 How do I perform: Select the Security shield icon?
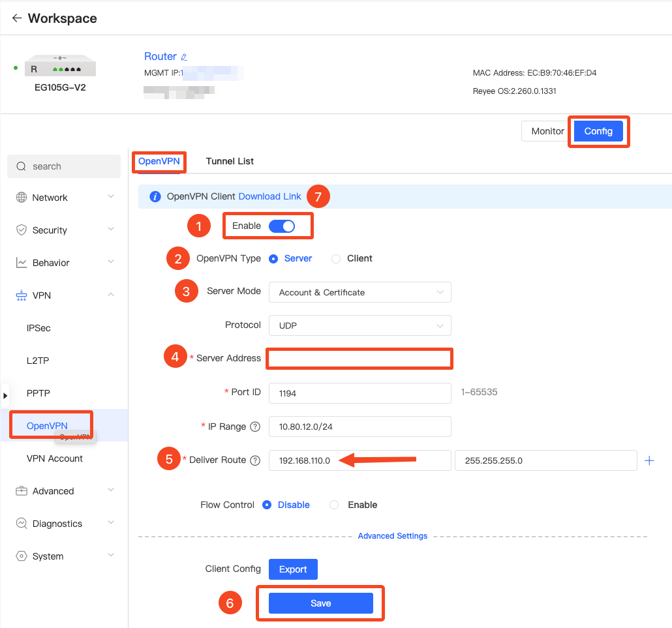pyautogui.click(x=22, y=230)
